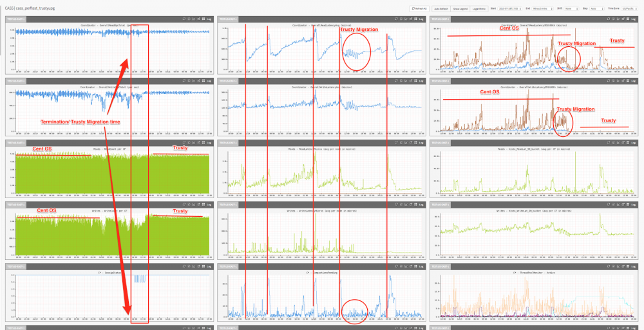Toggle the Auto Refresh option
The image size is (644, 330).
[x=441, y=8]
